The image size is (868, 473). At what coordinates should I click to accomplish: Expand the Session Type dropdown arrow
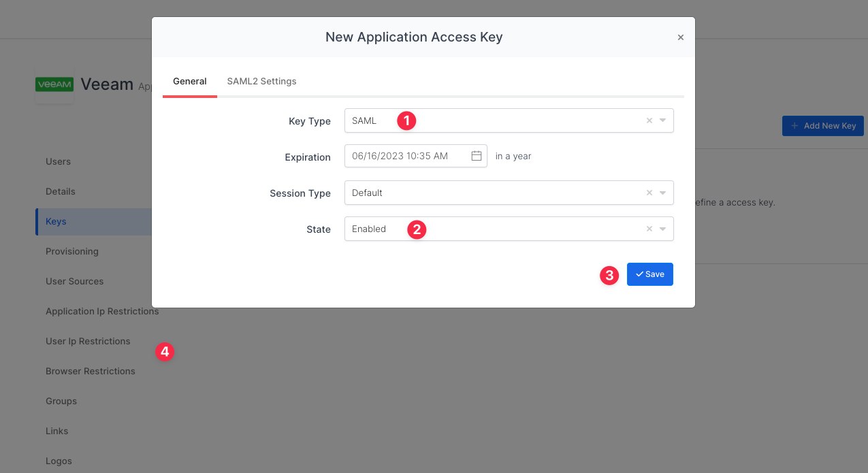click(663, 193)
